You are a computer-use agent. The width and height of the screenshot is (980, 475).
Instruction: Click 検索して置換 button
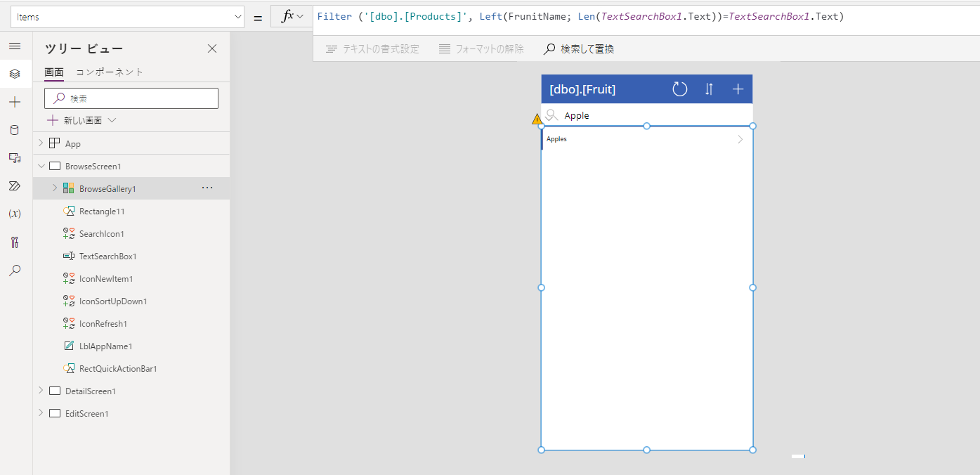pyautogui.click(x=580, y=48)
